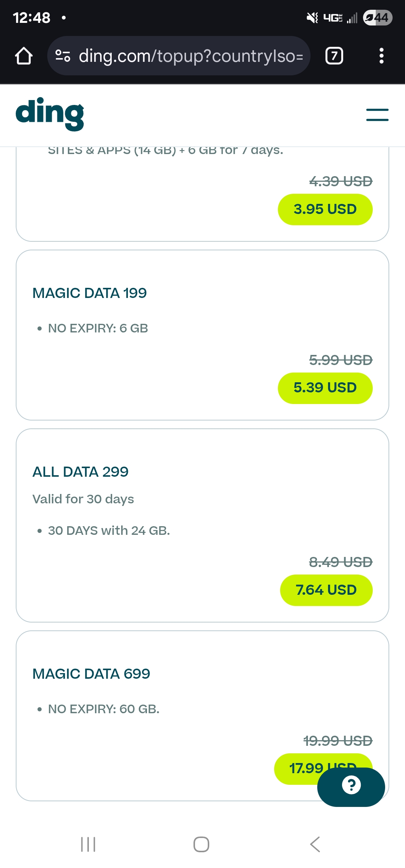Tap the NO EXPIRY: 60 GB detail text
The image size is (405, 868).
(104, 709)
